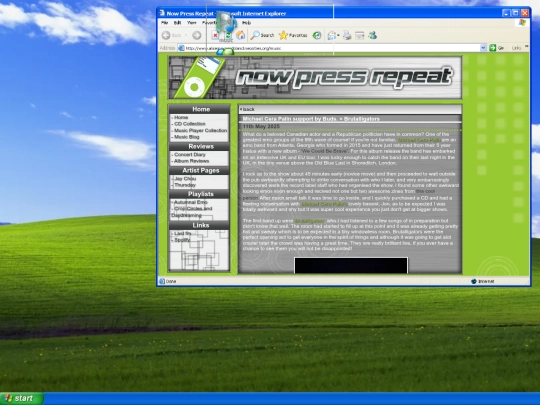
Task: Click the Start button on taskbar
Action: (x=22, y=398)
